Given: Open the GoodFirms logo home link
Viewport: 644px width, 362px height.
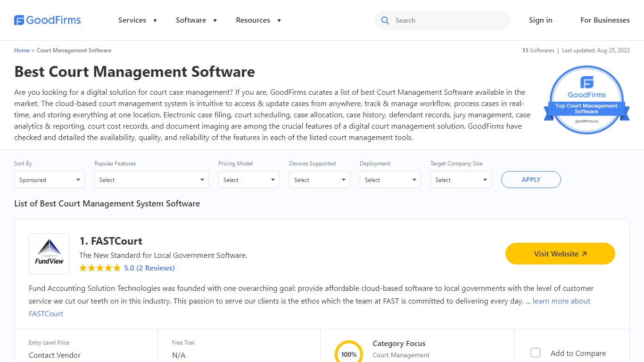Looking at the screenshot, I should [x=48, y=20].
